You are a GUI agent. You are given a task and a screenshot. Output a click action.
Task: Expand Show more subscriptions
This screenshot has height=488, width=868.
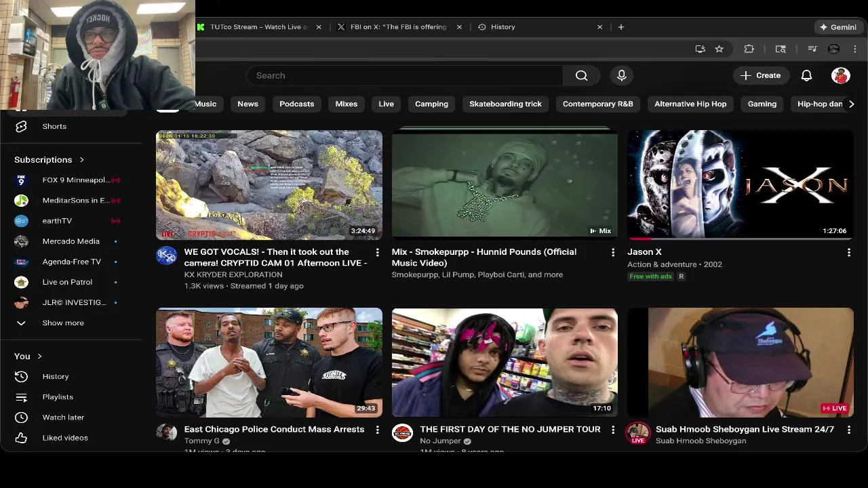tap(63, 323)
